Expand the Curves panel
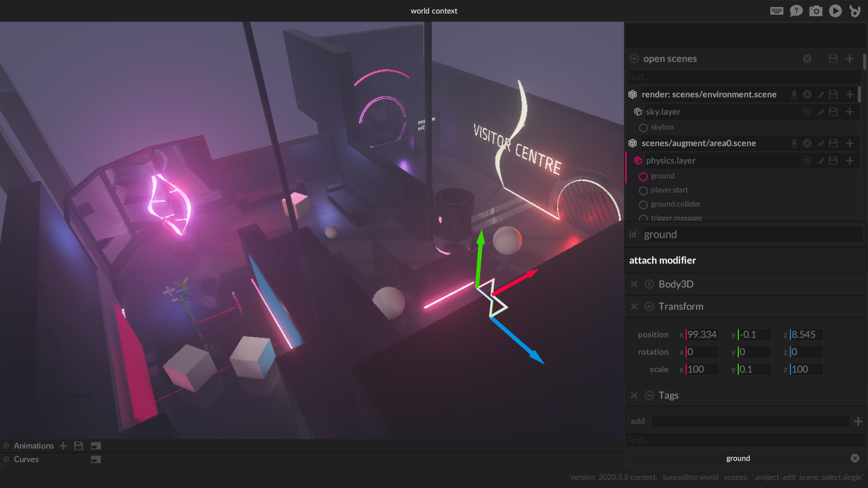The height and width of the screenshot is (488, 868). [x=7, y=459]
